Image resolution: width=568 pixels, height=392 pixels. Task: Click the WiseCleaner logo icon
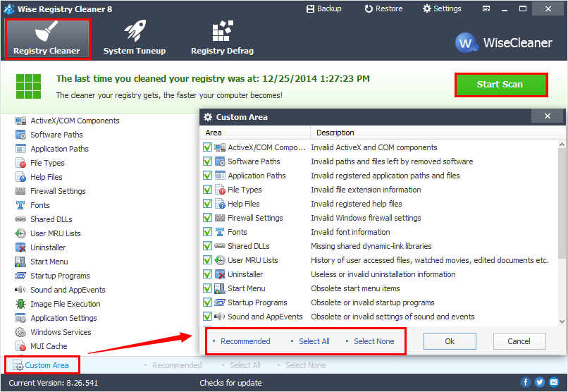[467, 43]
